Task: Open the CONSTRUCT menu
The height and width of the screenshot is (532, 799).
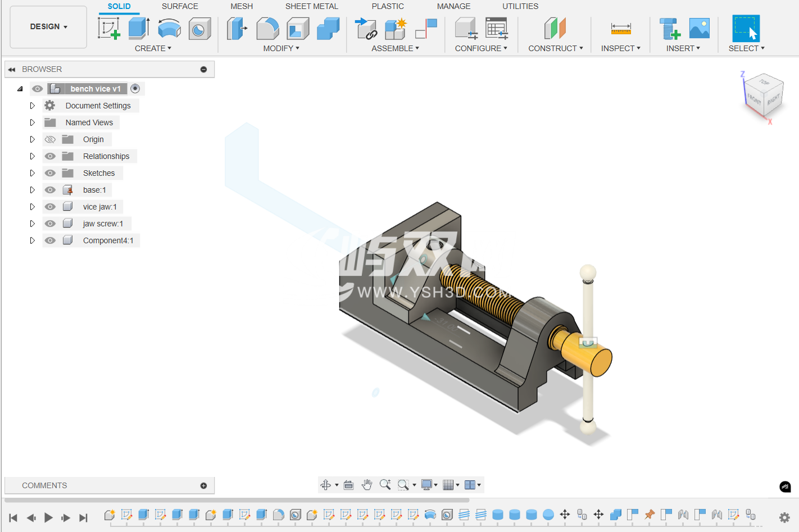Action: click(556, 48)
